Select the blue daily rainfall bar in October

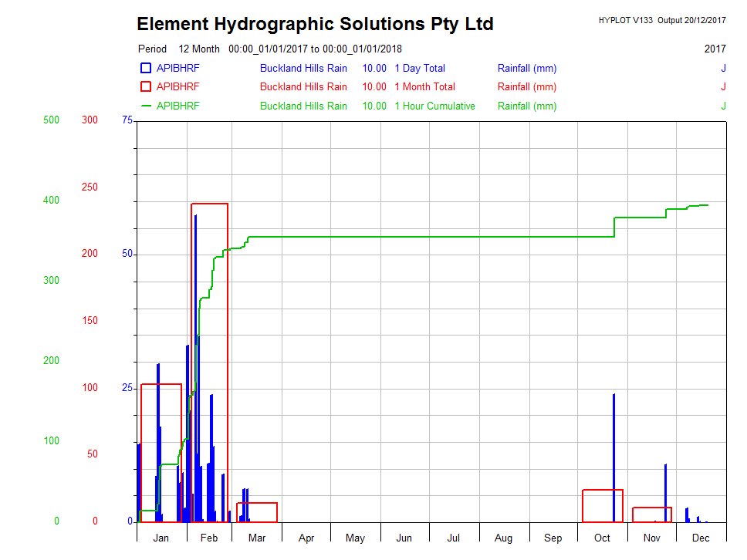point(613,455)
